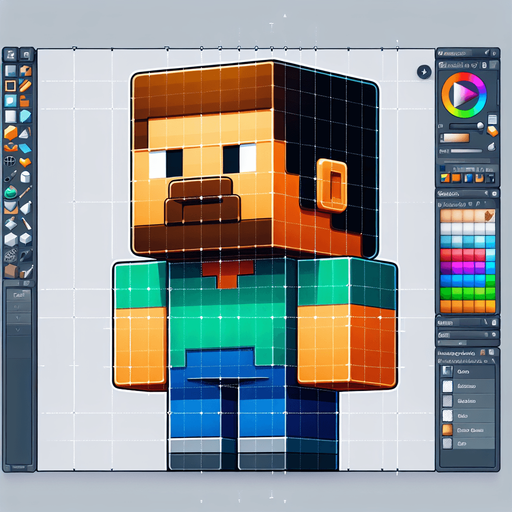Click inside the color wheel triangle
This screenshot has height=512, width=512.
463,95
